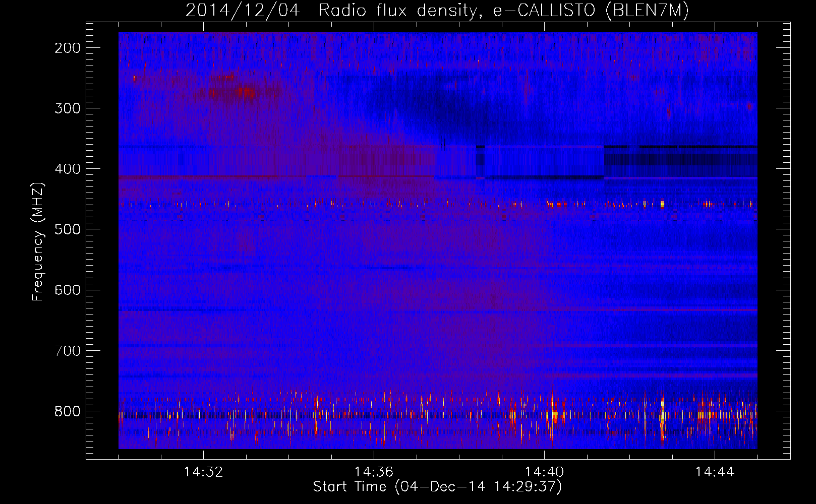The image size is (816, 504).
Task: Click the 400 frequency tick label
Action: pyautogui.click(x=68, y=169)
